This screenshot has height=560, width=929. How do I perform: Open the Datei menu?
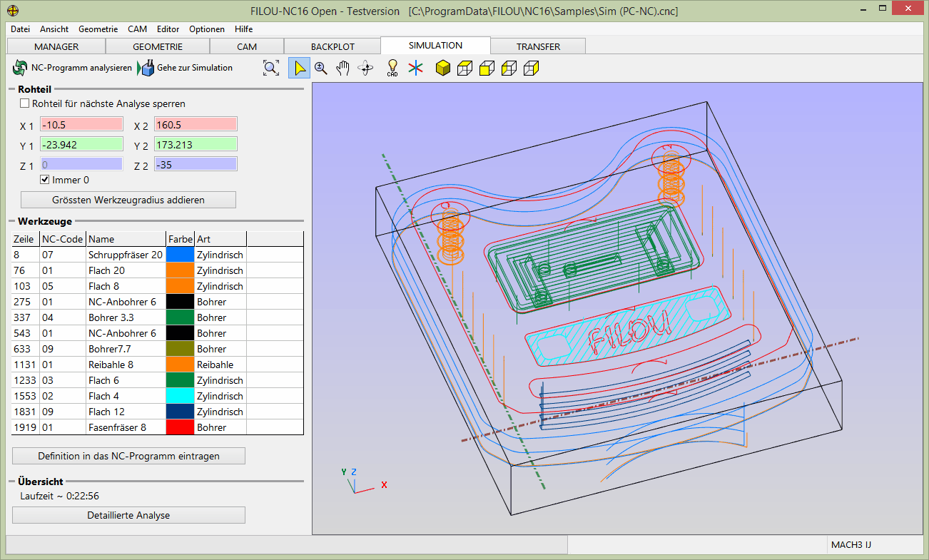(20, 29)
